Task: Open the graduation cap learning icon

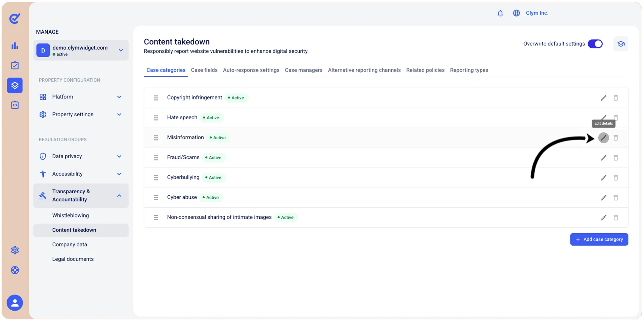Action: click(x=621, y=44)
